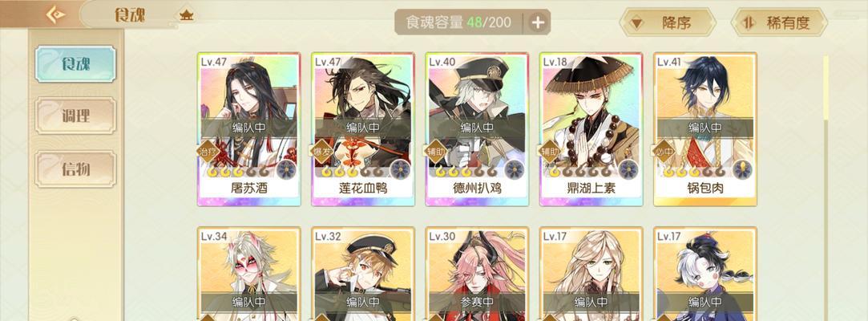Viewport: 868px width, 321px height.
Task: Open the pavilion icon beside 食魂 title
Action: coord(187,15)
